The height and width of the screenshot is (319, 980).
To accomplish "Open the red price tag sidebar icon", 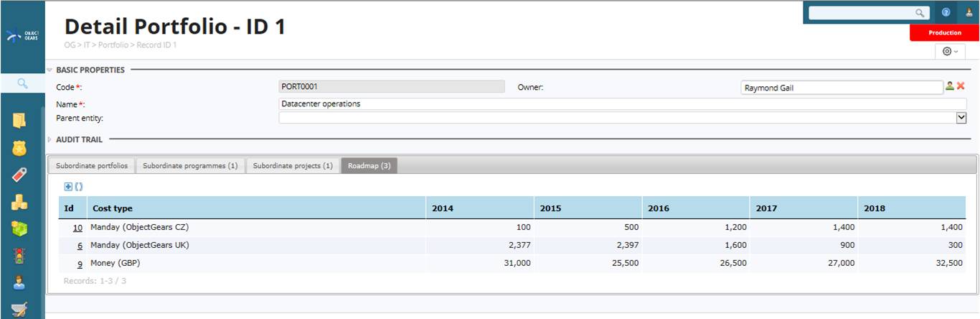I will (19, 175).
